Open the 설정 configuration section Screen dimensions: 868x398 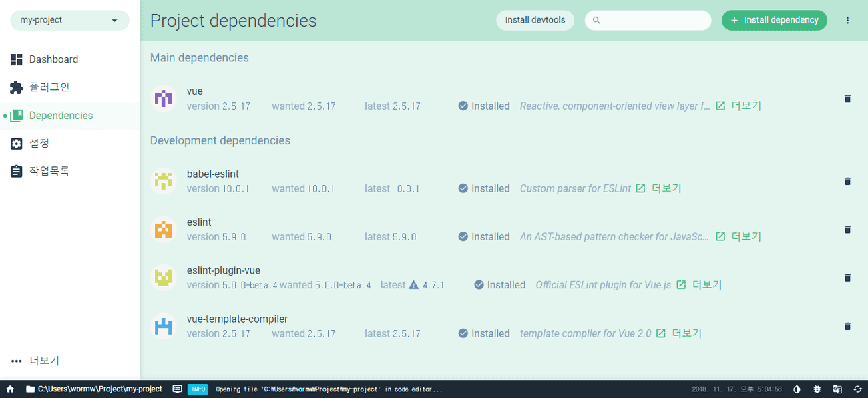coord(39,144)
